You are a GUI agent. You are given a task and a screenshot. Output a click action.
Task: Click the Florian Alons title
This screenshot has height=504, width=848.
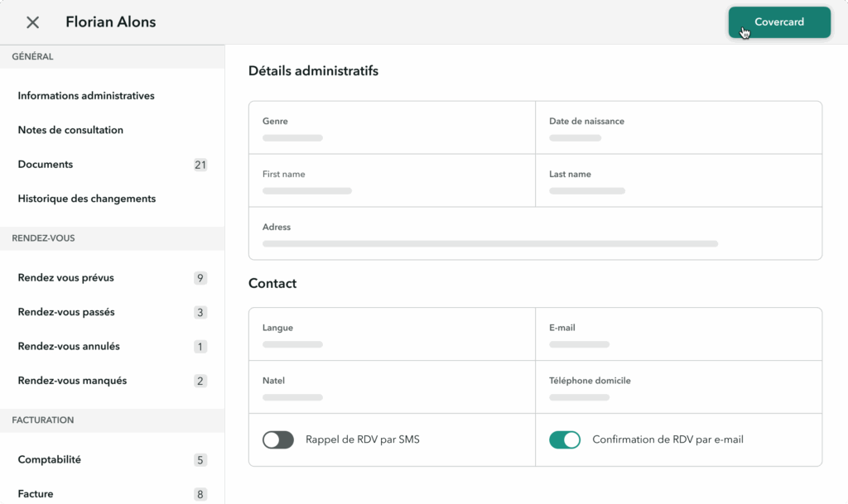pyautogui.click(x=111, y=22)
